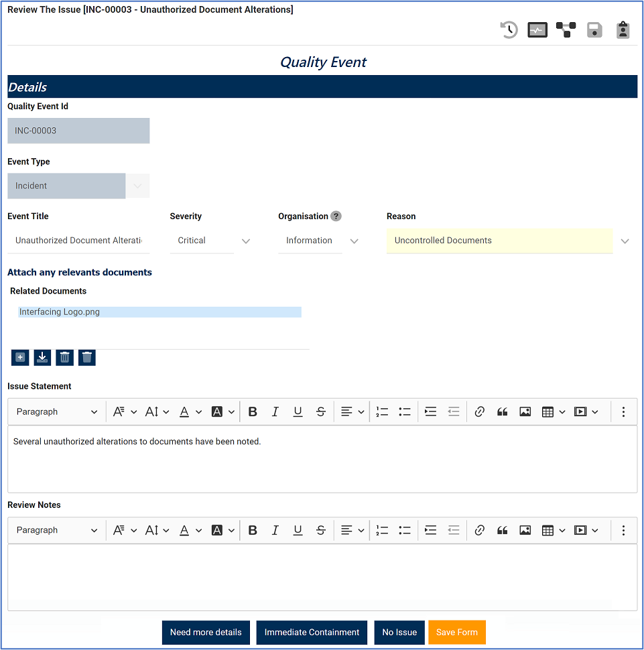Image resolution: width=644 pixels, height=650 pixels.
Task: Click the Immediate Containment button
Action: click(312, 632)
